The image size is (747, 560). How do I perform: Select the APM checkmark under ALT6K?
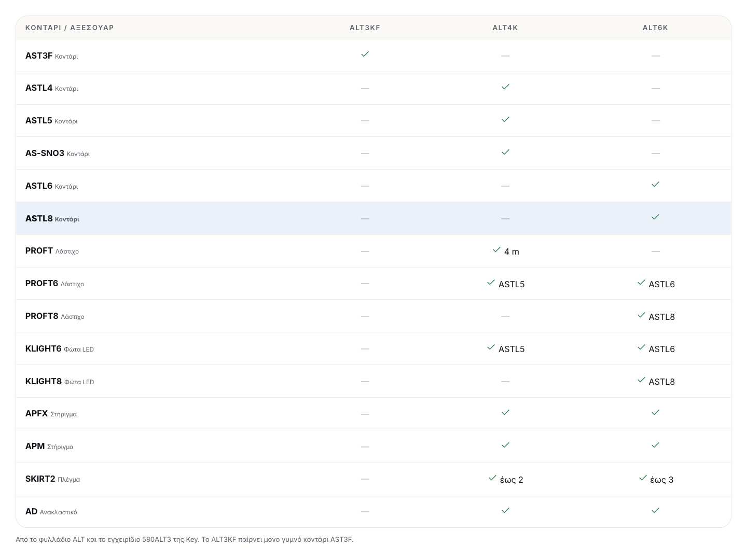[x=656, y=445]
